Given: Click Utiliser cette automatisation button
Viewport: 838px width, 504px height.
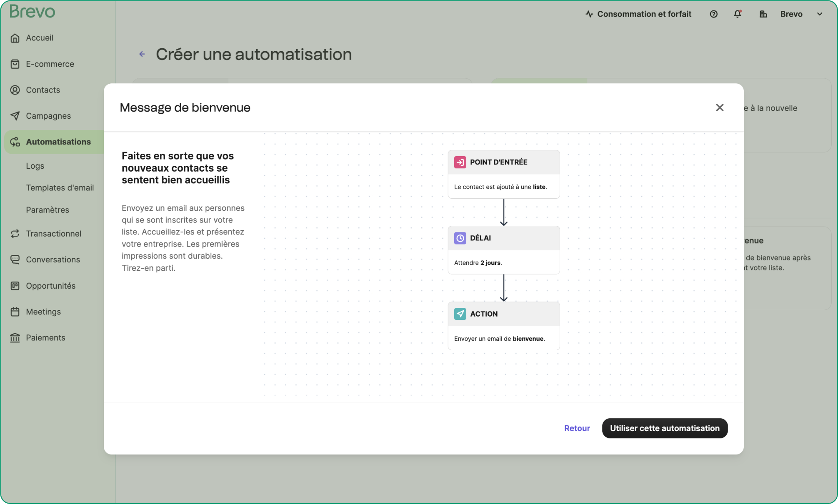Looking at the screenshot, I should (x=664, y=428).
